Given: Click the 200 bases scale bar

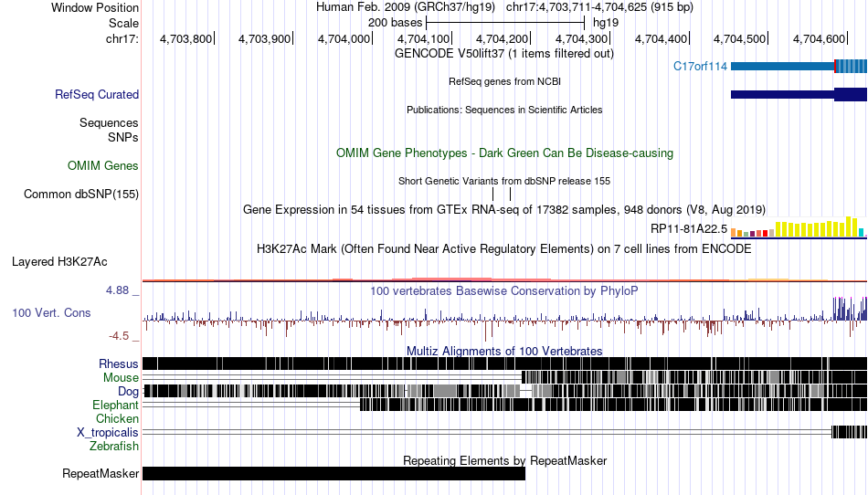Looking at the screenshot, I should coord(505,23).
